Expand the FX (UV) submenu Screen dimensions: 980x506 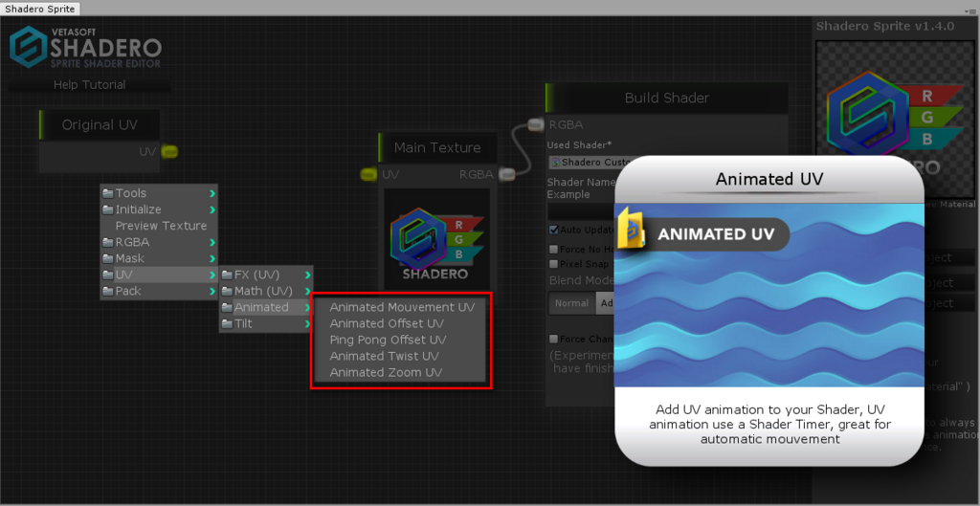coord(266,275)
